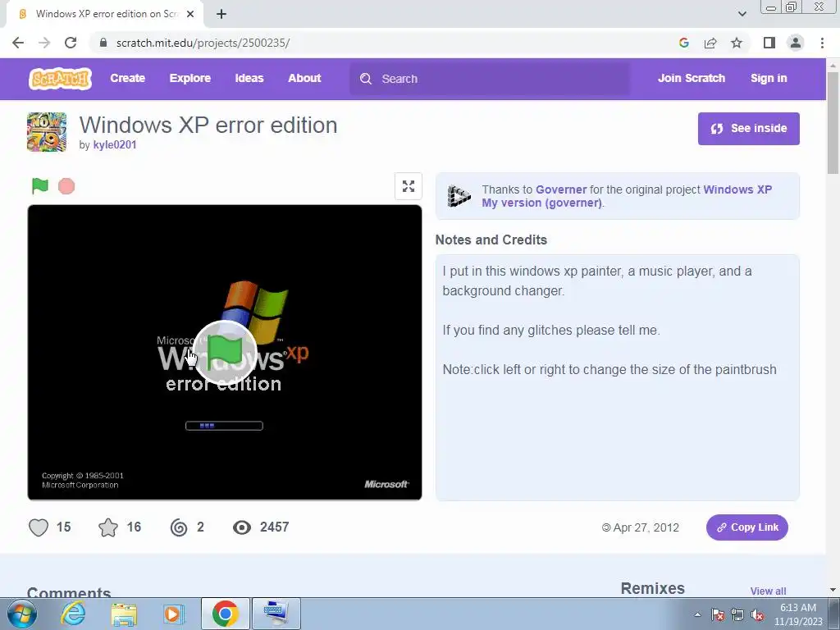Click the red stop button above the stage

click(x=66, y=186)
